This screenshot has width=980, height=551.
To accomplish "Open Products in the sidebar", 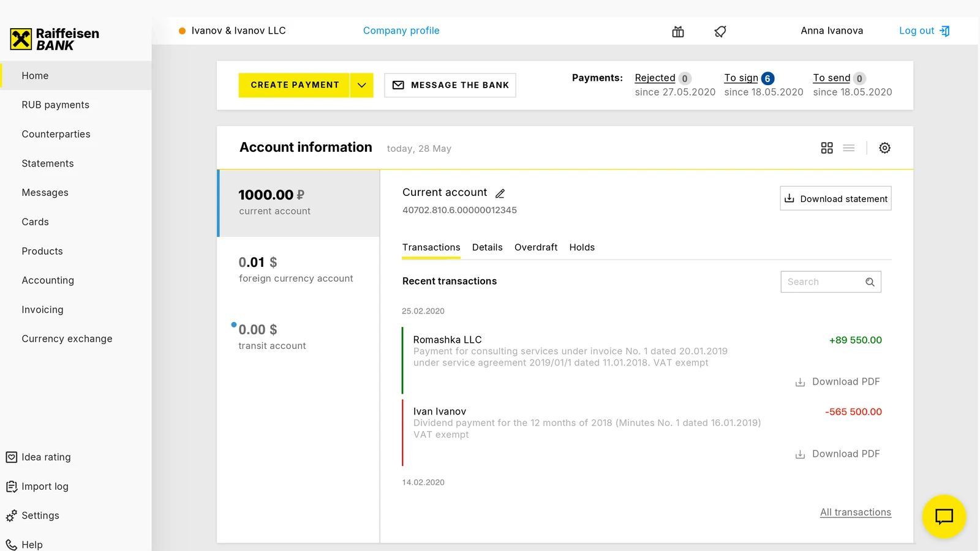I will pos(76,251).
